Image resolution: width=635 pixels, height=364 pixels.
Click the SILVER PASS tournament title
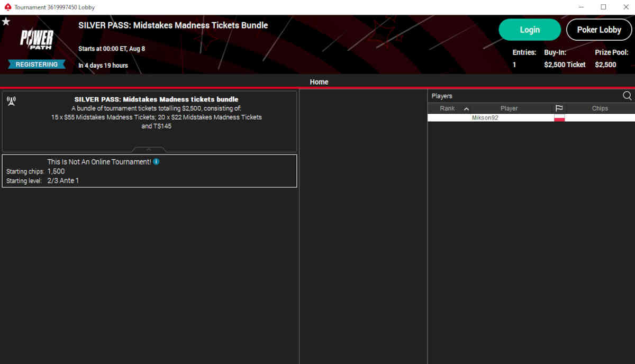[x=173, y=25]
